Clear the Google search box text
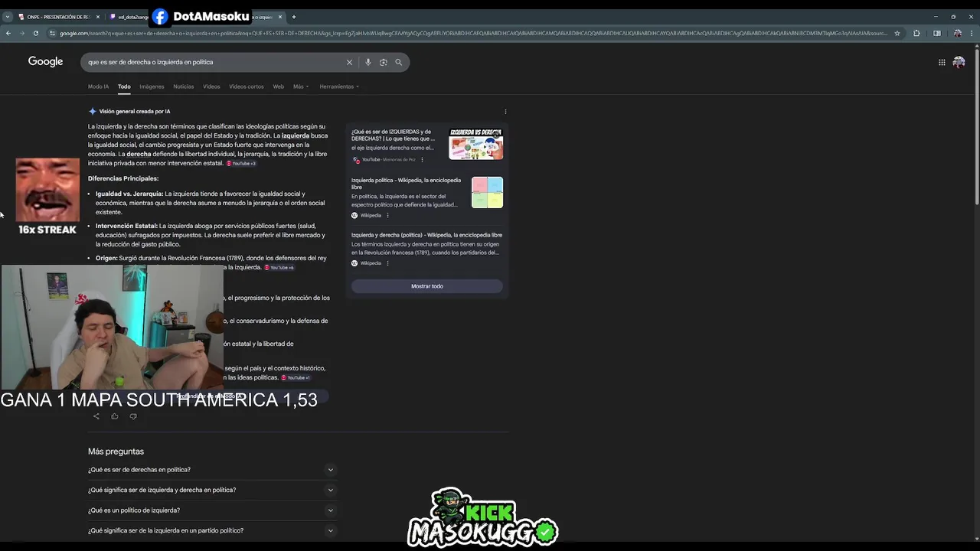The height and width of the screenshot is (551, 980). click(349, 62)
